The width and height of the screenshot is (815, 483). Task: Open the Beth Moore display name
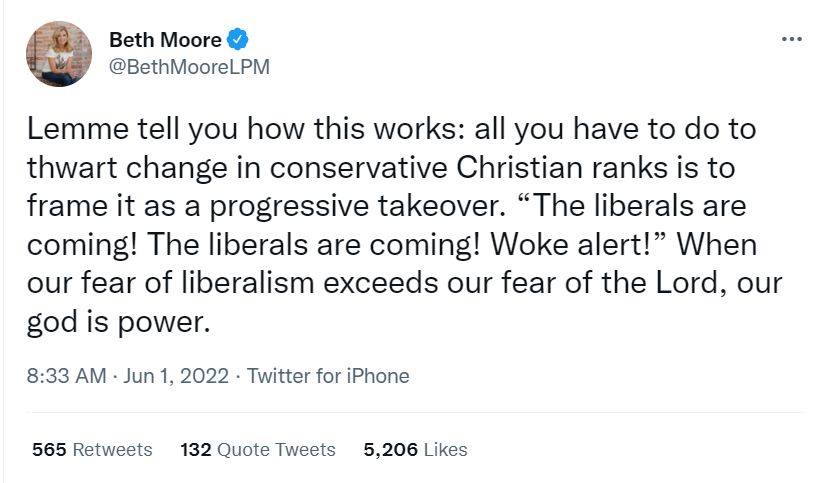[165, 40]
